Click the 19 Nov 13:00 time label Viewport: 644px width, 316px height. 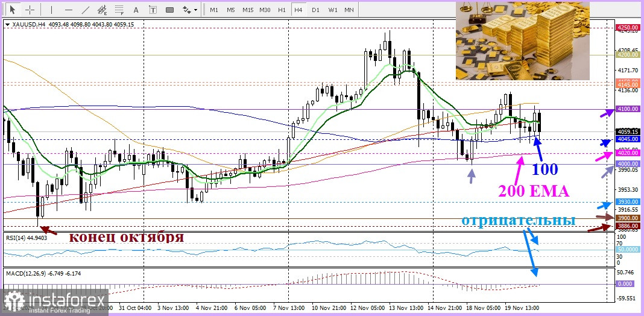point(522,308)
